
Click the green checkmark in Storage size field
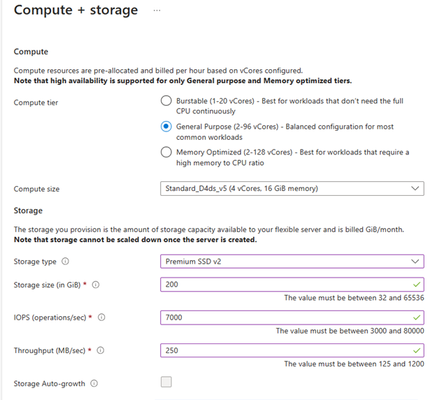click(416, 285)
